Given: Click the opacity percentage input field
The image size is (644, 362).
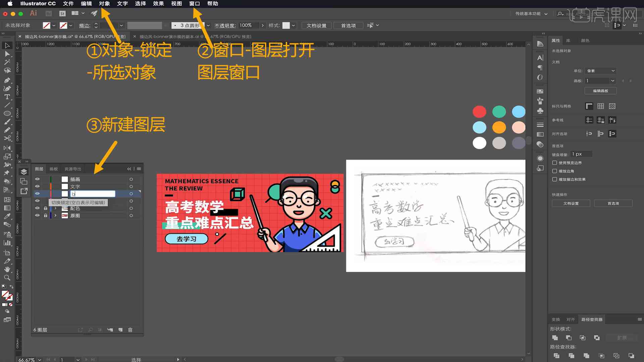Looking at the screenshot, I should tap(246, 25).
